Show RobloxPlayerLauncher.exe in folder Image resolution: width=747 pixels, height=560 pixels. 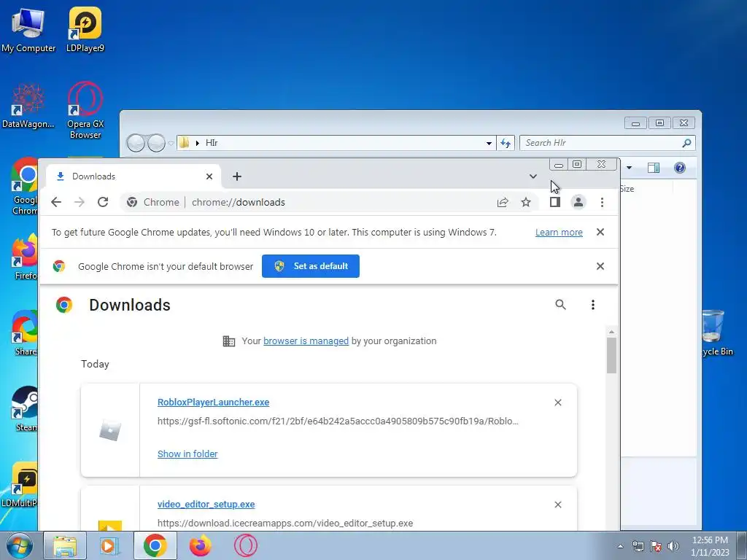tap(187, 454)
